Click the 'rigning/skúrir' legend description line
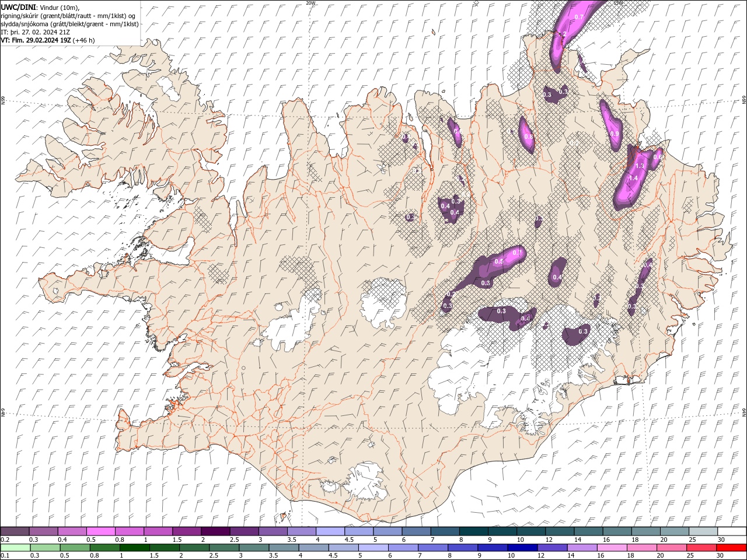 coord(68,15)
